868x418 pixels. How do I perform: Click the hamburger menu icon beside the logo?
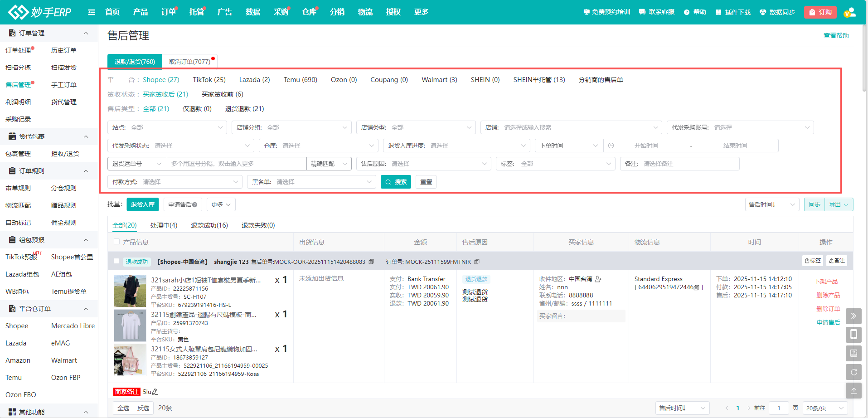pyautogui.click(x=92, y=12)
